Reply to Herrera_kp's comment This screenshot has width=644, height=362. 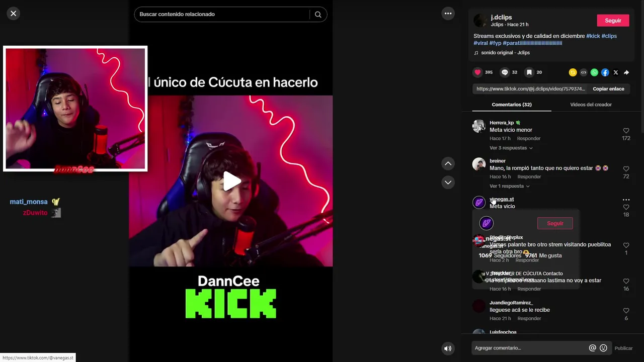pyautogui.click(x=529, y=138)
